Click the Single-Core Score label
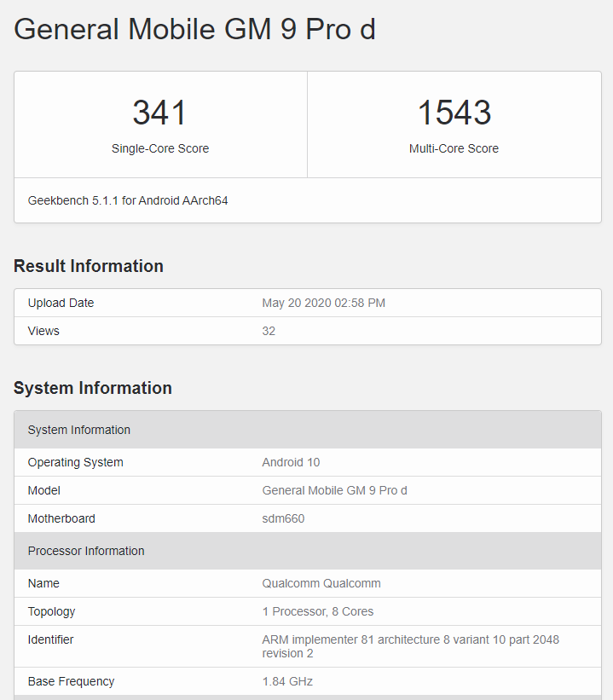 click(160, 148)
